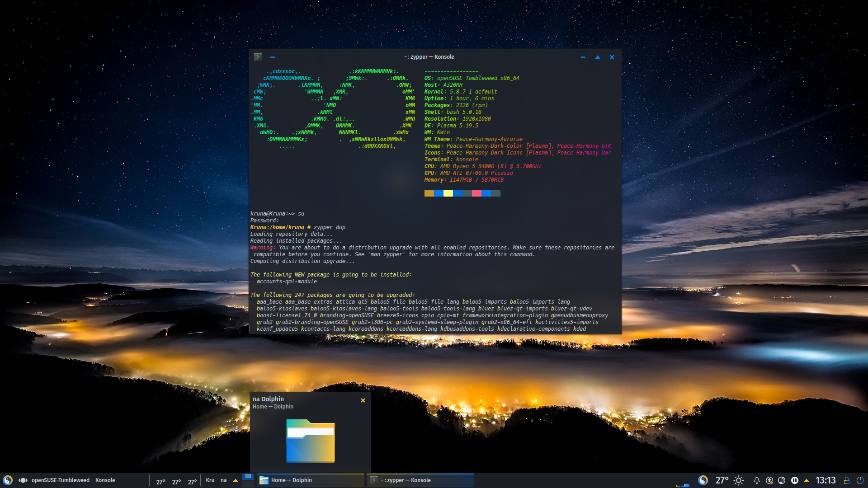Click 'CPU: AMD Ryzen 5 3400G' line

tap(482, 166)
